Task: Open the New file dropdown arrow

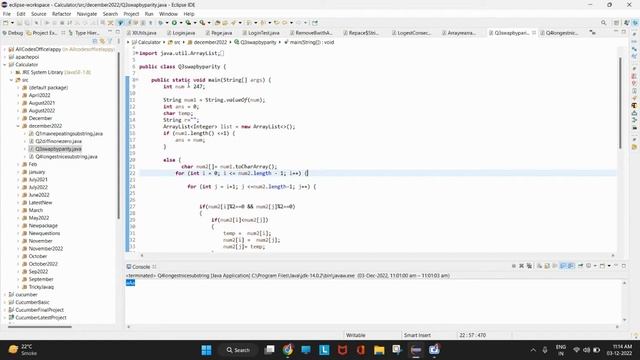Action: (x=12, y=23)
